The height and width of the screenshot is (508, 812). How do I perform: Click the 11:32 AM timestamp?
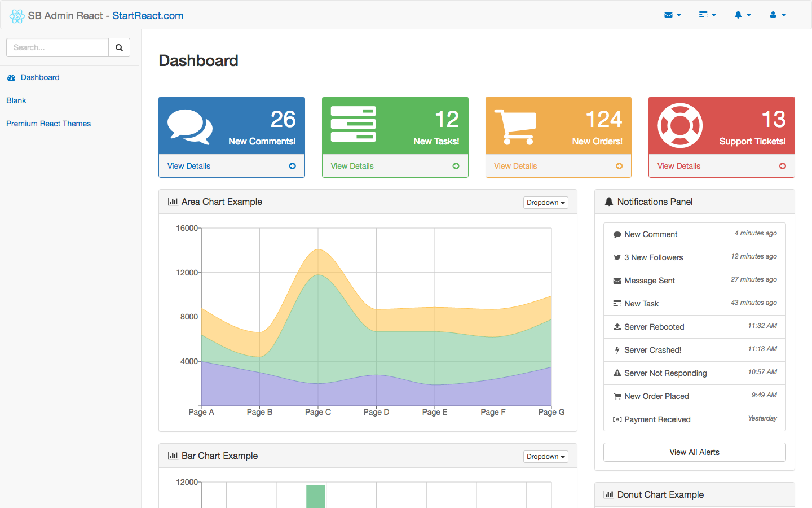point(762,326)
